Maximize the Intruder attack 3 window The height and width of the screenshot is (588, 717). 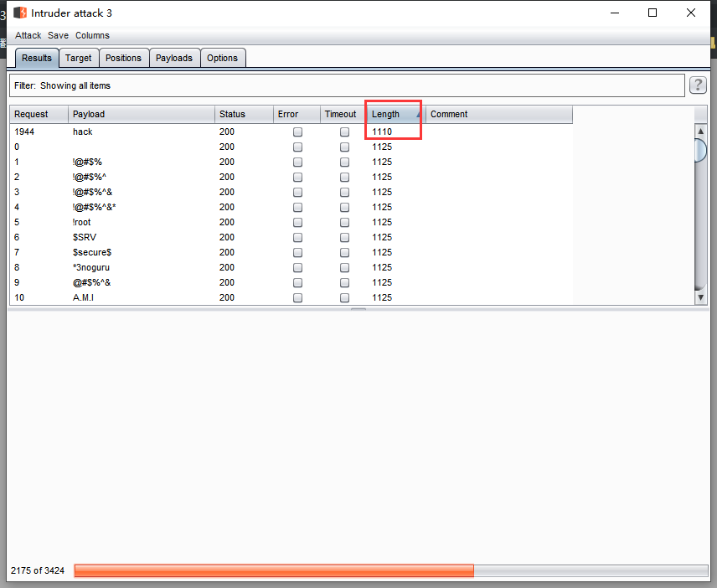coord(653,13)
